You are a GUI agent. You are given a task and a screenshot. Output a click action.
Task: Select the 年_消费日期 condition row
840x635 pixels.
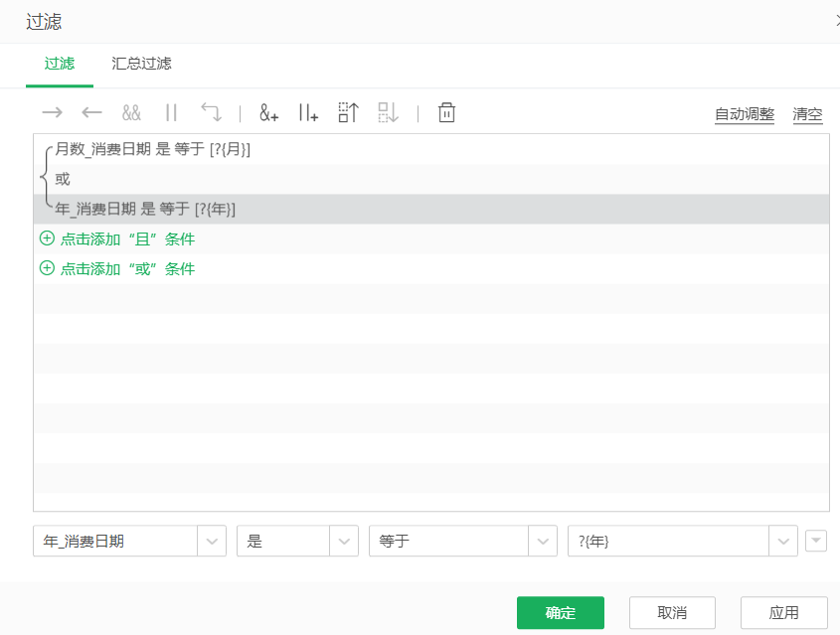(x=431, y=209)
